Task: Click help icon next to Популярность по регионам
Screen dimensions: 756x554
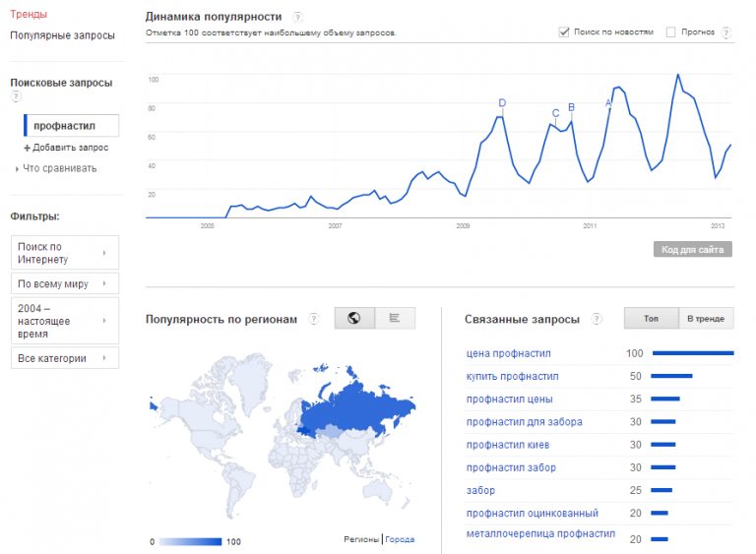Action: [314, 319]
